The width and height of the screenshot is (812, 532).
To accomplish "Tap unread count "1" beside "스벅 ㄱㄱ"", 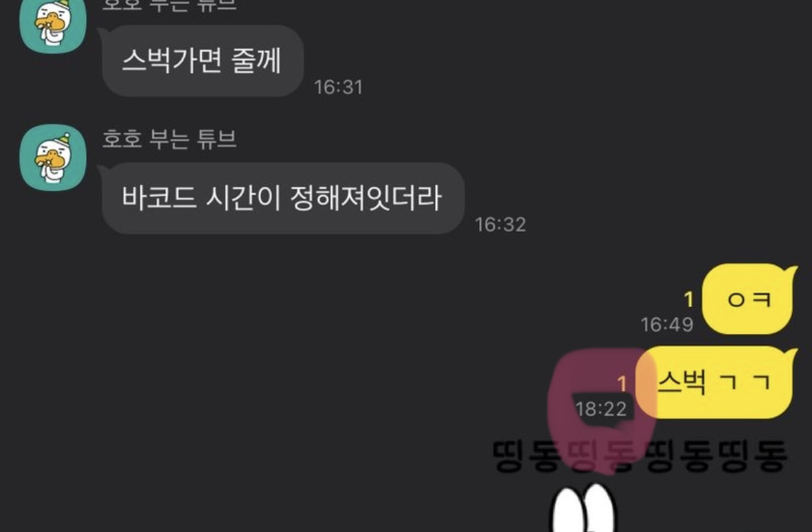I will click(x=622, y=384).
